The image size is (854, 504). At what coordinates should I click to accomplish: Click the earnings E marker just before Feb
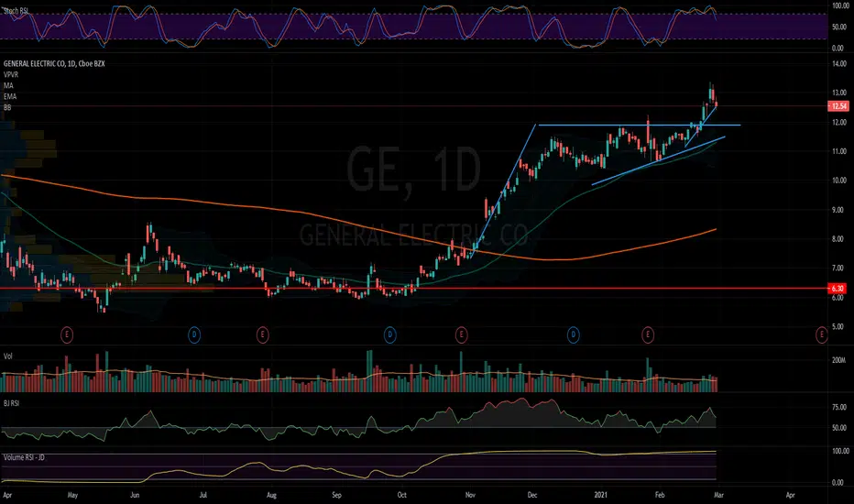(648, 334)
